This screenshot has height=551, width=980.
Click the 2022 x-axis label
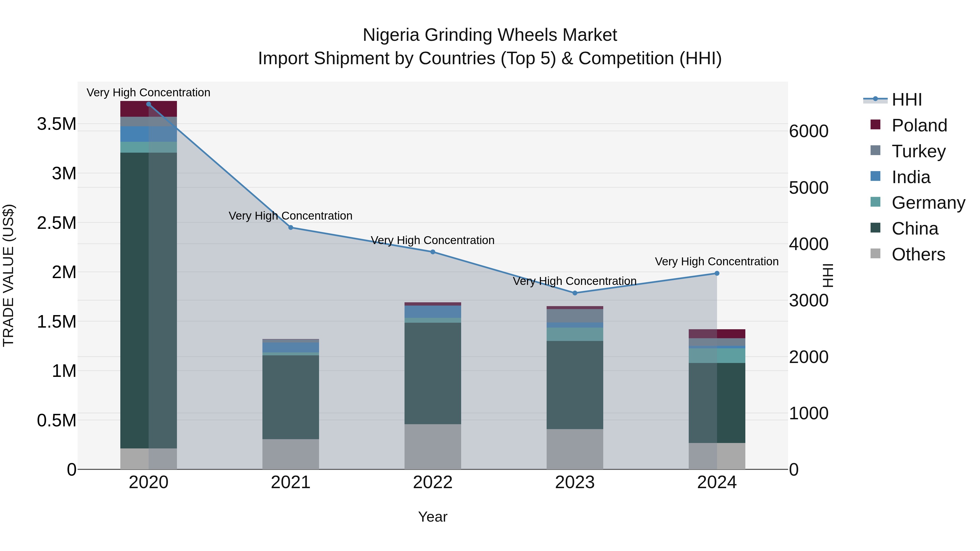(x=433, y=482)
